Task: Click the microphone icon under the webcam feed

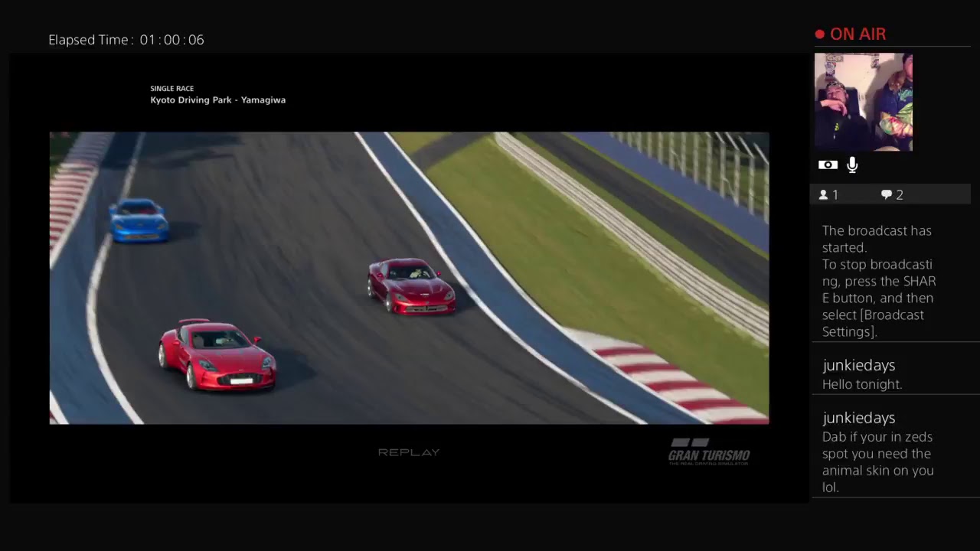Action: [852, 165]
